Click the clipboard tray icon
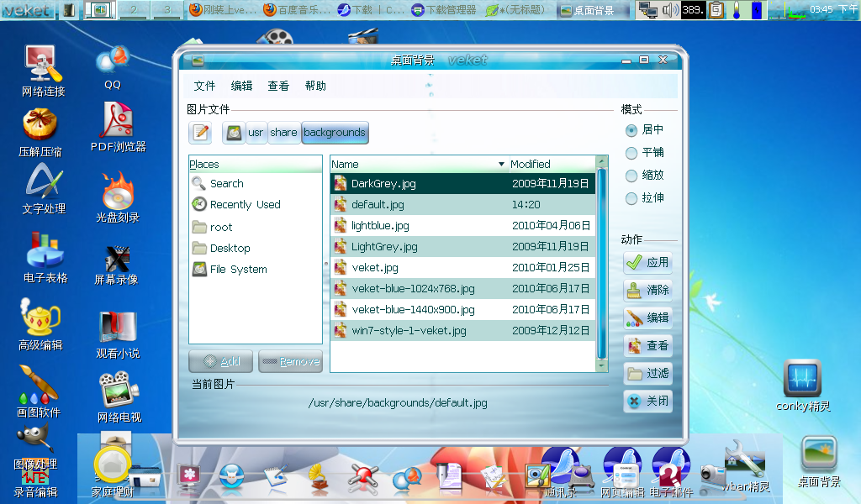Screen dimensions: 861x504 716,10
